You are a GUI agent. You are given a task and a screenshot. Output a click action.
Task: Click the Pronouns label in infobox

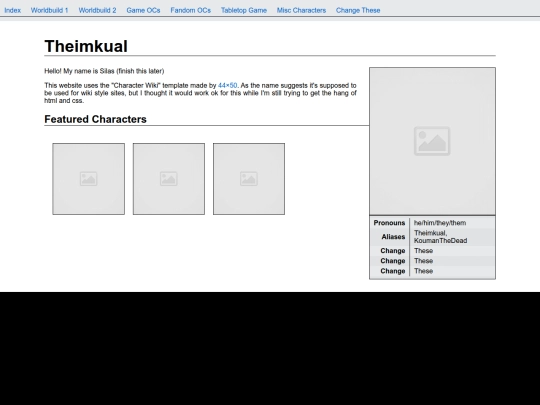click(389, 223)
